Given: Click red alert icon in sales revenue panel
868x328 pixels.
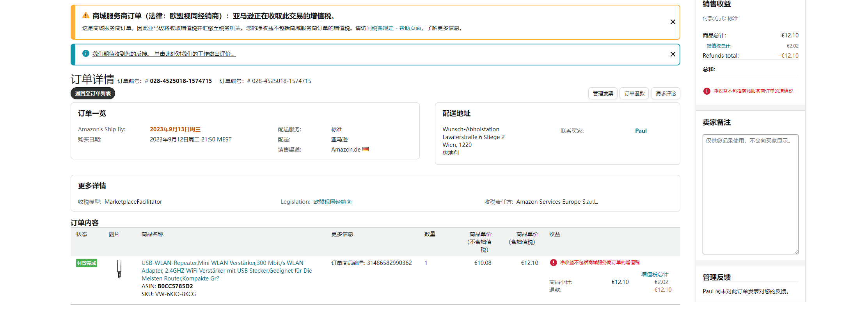Looking at the screenshot, I should pyautogui.click(x=706, y=91).
